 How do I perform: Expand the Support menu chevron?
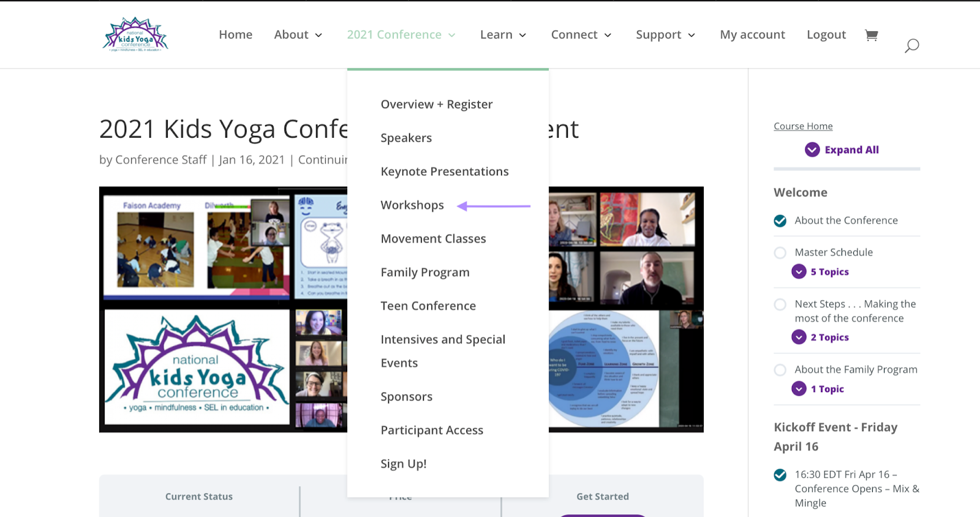pyautogui.click(x=692, y=36)
